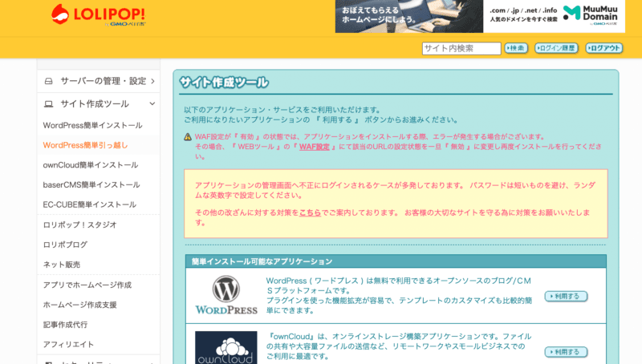
Task: Click the homepage advertisement banner image
Action: point(408,16)
